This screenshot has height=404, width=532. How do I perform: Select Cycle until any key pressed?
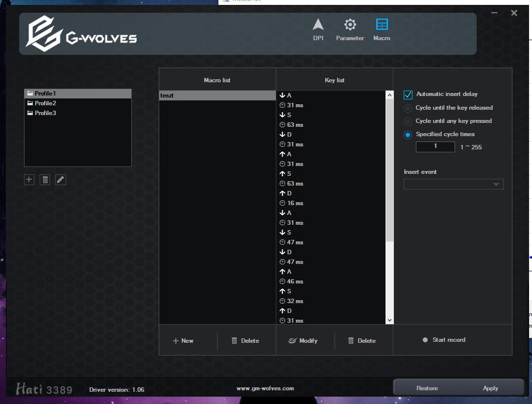tap(408, 121)
